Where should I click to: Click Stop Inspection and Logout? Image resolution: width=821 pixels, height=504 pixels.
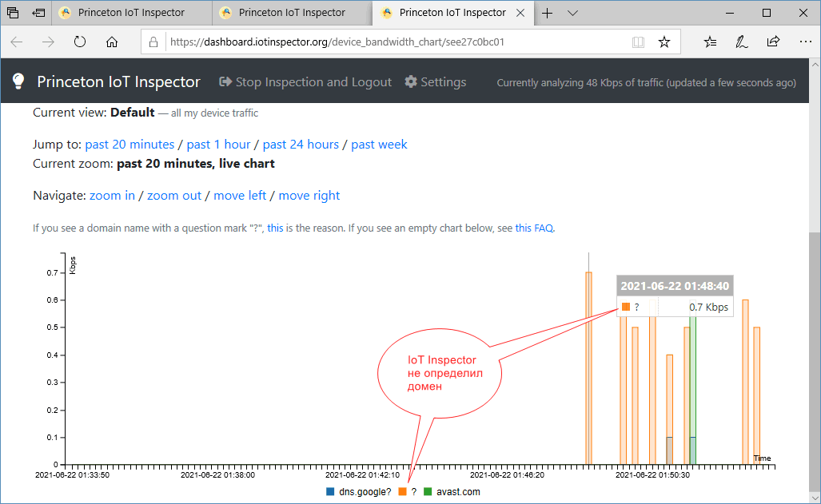[x=305, y=82]
